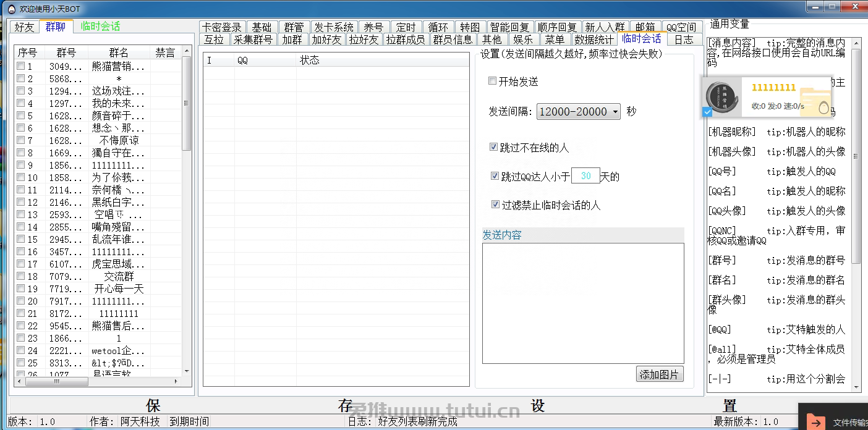Open the 智能回复 tab
Screen dimensions: 868x430
509,27
